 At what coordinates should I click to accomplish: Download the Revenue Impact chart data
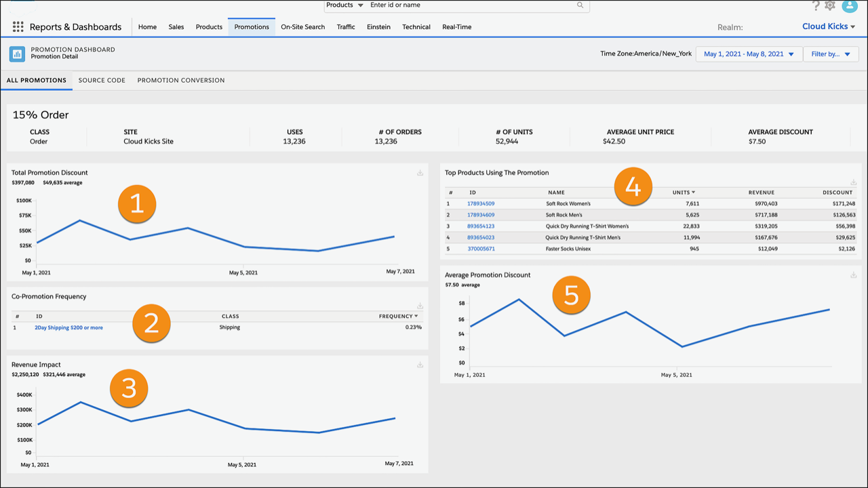pos(420,364)
